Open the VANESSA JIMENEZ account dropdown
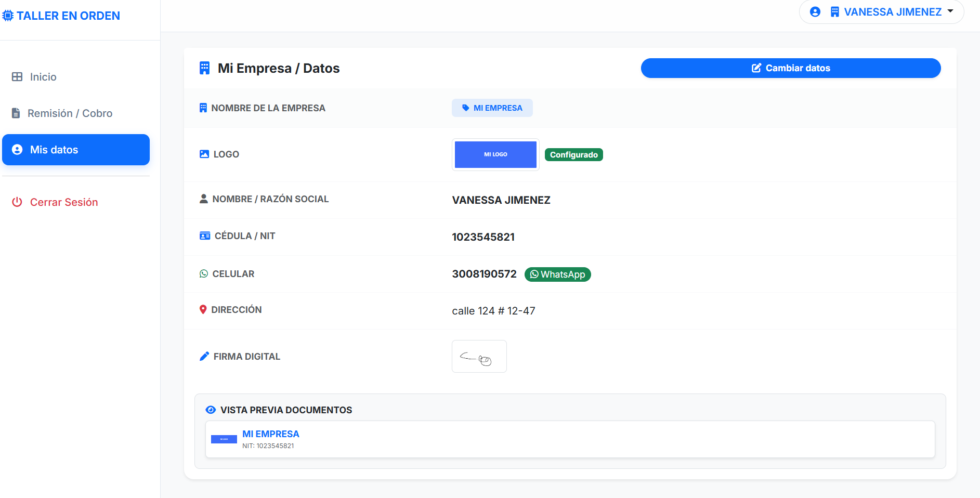The height and width of the screenshot is (498, 980). pos(881,12)
